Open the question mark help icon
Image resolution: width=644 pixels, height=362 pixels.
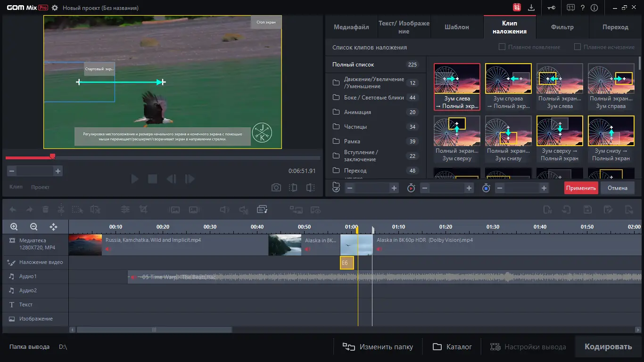[583, 8]
